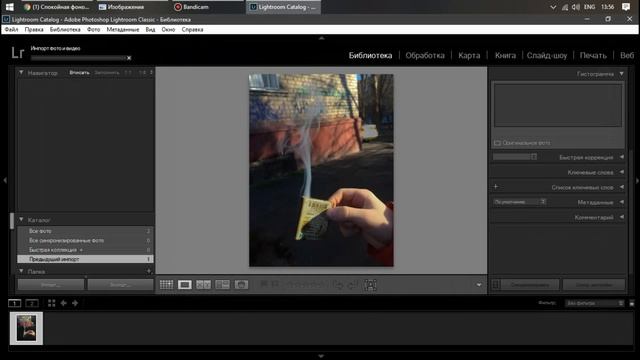Switch to the Книга module
The image size is (640, 360).
(505, 56)
